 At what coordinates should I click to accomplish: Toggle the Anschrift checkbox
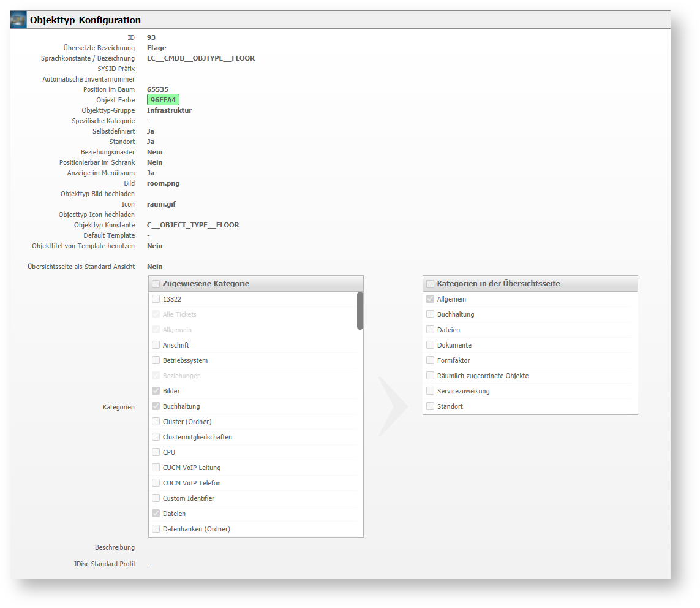tap(156, 345)
